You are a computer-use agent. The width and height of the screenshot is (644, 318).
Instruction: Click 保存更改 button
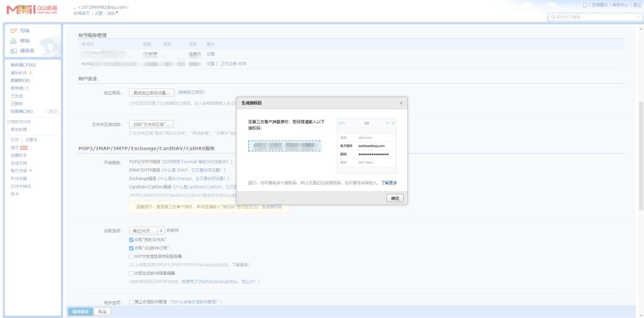(80, 312)
